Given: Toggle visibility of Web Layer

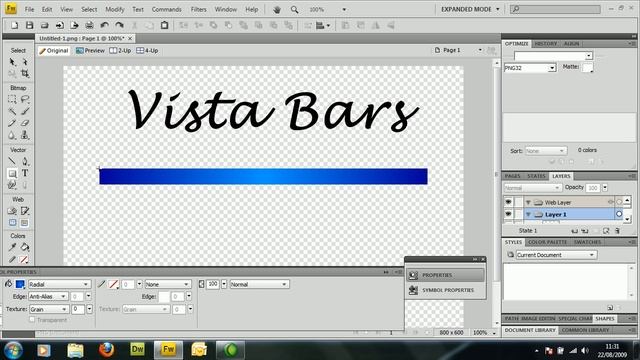Looking at the screenshot, I should (x=508, y=202).
